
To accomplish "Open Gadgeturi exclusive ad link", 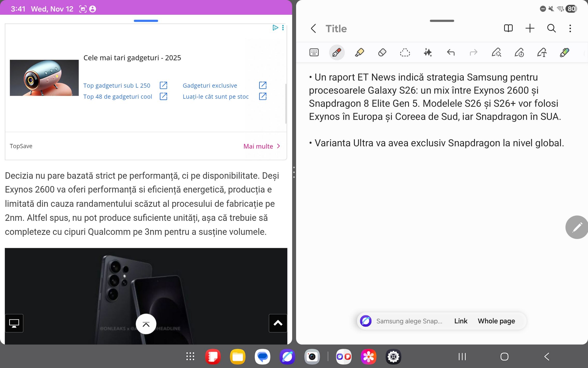I will click(210, 86).
